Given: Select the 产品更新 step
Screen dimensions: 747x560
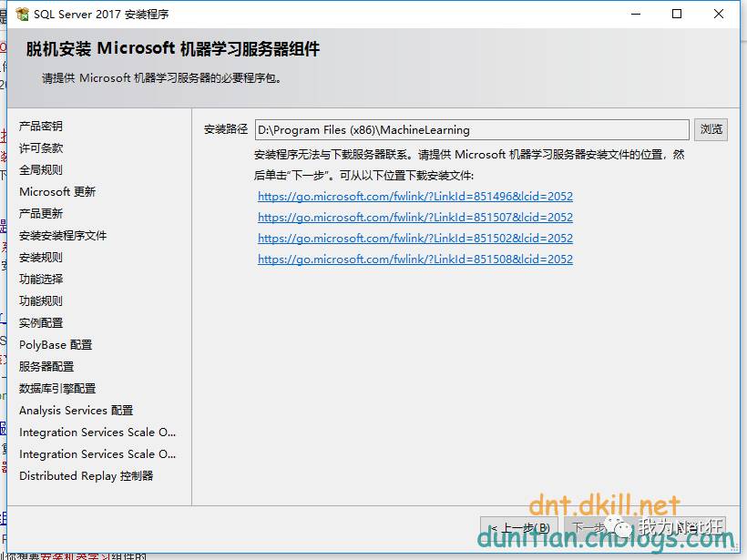Looking at the screenshot, I should (x=41, y=214).
